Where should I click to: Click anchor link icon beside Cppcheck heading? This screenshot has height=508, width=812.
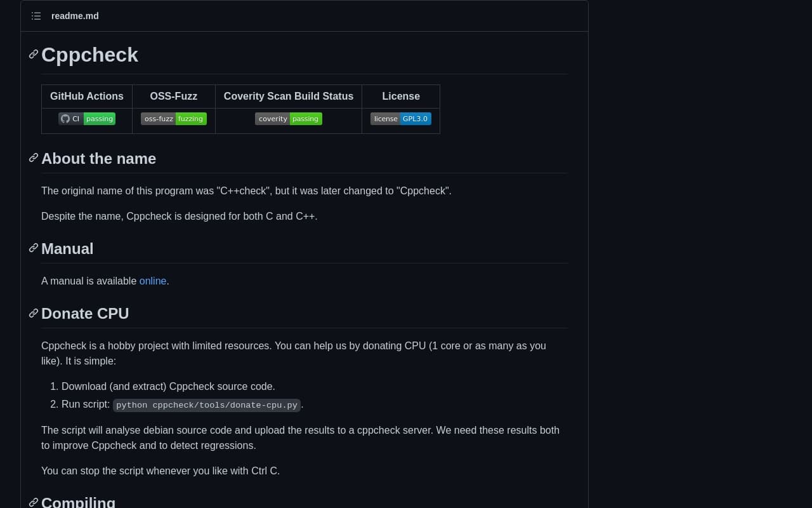coord(34,54)
